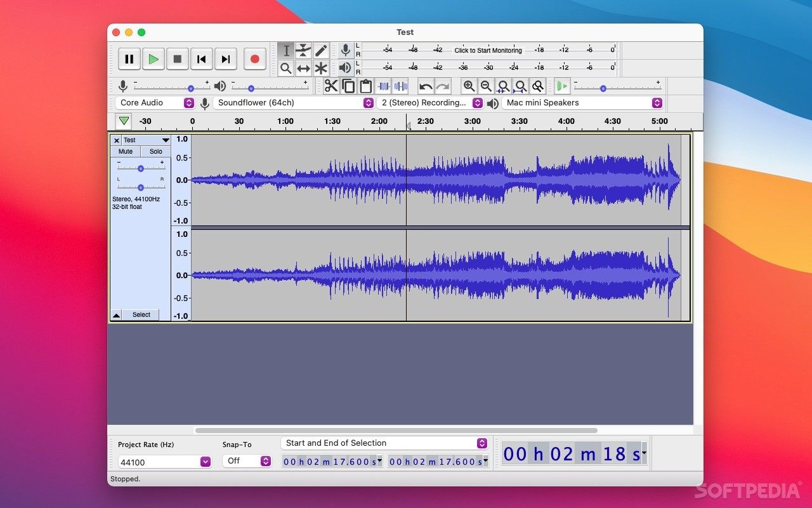812x508 pixels.
Task: Click the Select button on track panel
Action: [x=141, y=314]
